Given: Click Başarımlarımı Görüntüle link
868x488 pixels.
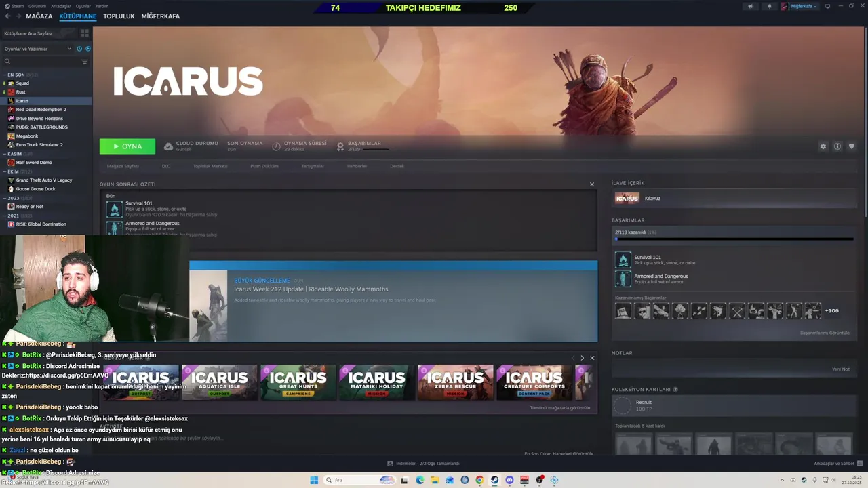Looking at the screenshot, I should coord(825,333).
